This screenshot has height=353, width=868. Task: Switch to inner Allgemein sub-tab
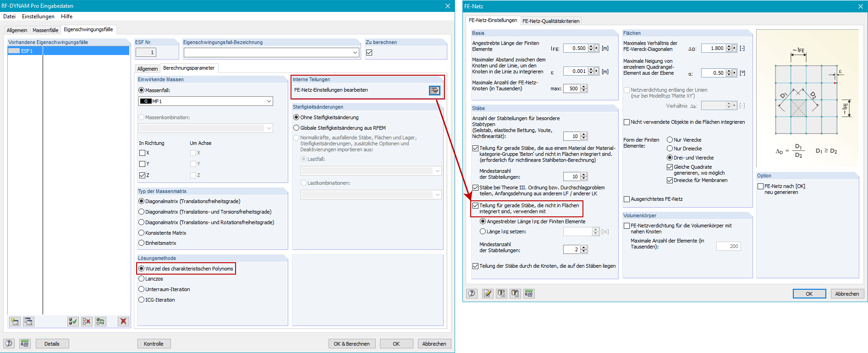coord(148,69)
